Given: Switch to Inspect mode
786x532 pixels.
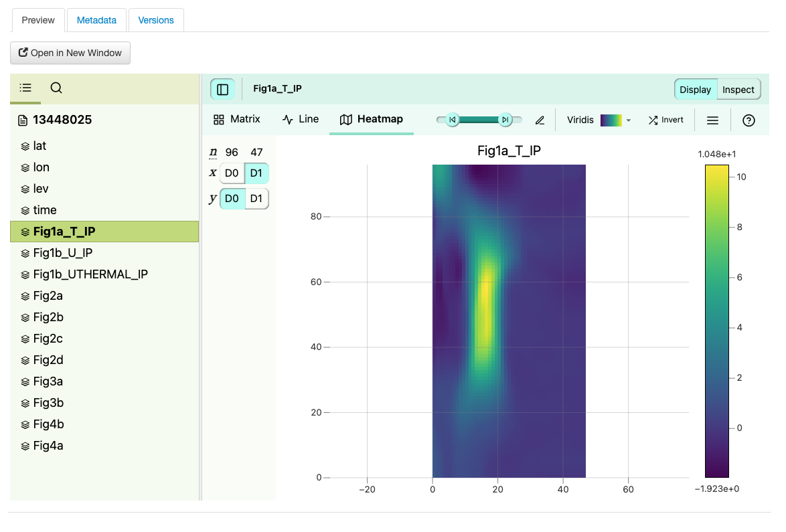Looking at the screenshot, I should [x=738, y=90].
